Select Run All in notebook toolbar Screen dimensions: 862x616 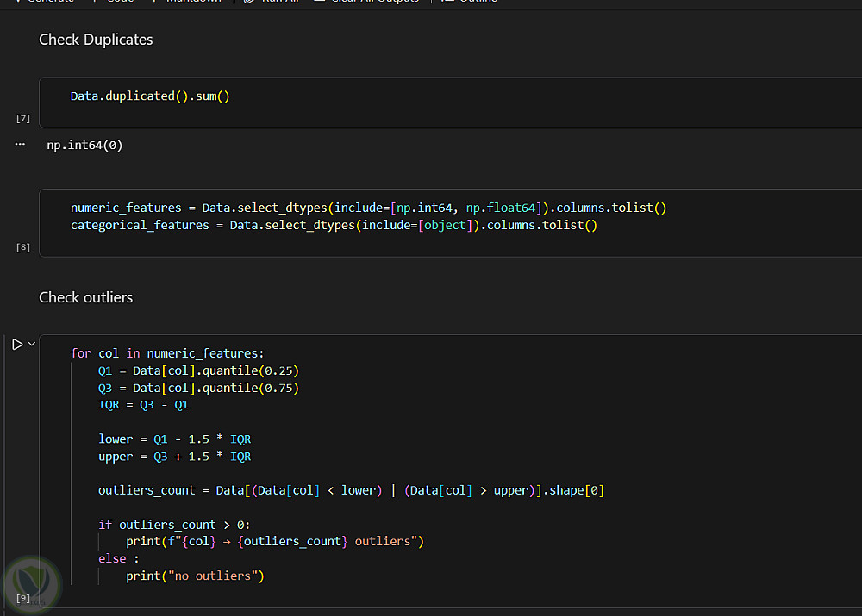tap(272, 2)
